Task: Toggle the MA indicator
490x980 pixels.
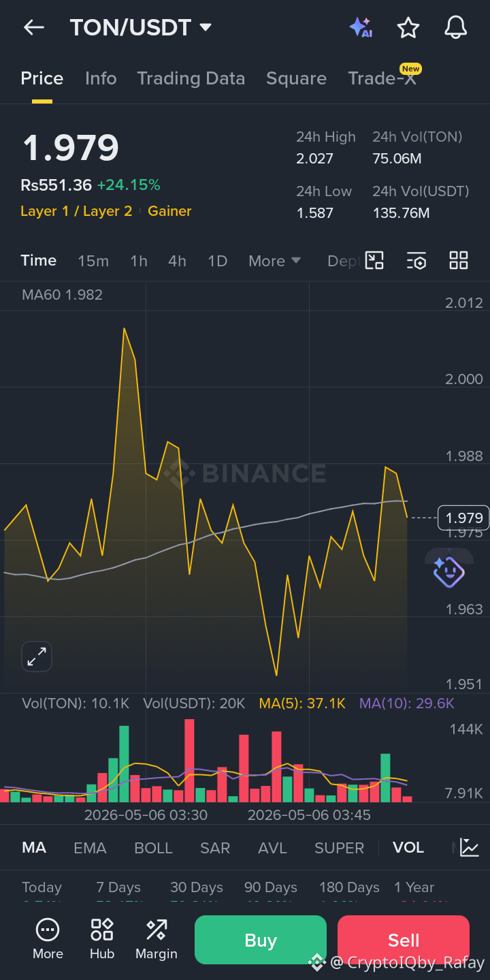Action: tap(34, 848)
